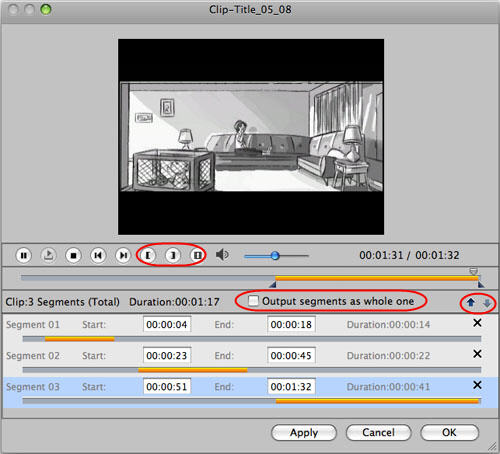The height and width of the screenshot is (454, 500).
Task: Jump to next frame button
Action: 123,256
